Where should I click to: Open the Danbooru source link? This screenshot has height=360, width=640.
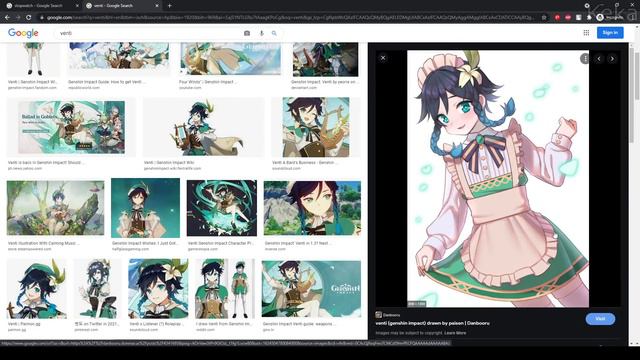388,315
